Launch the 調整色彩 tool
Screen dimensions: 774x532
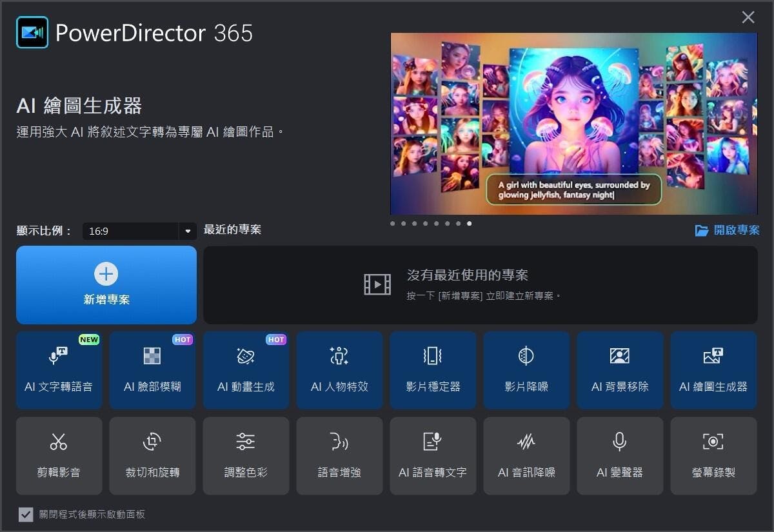point(246,456)
